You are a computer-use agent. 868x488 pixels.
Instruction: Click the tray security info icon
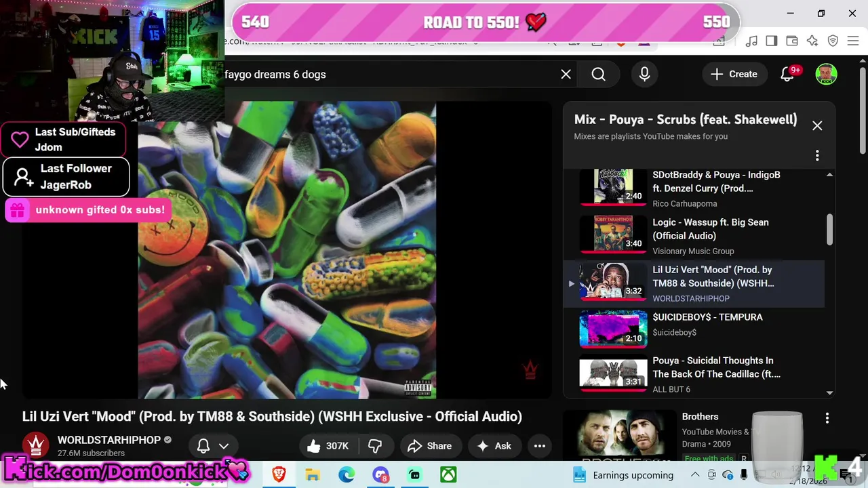[x=728, y=475]
